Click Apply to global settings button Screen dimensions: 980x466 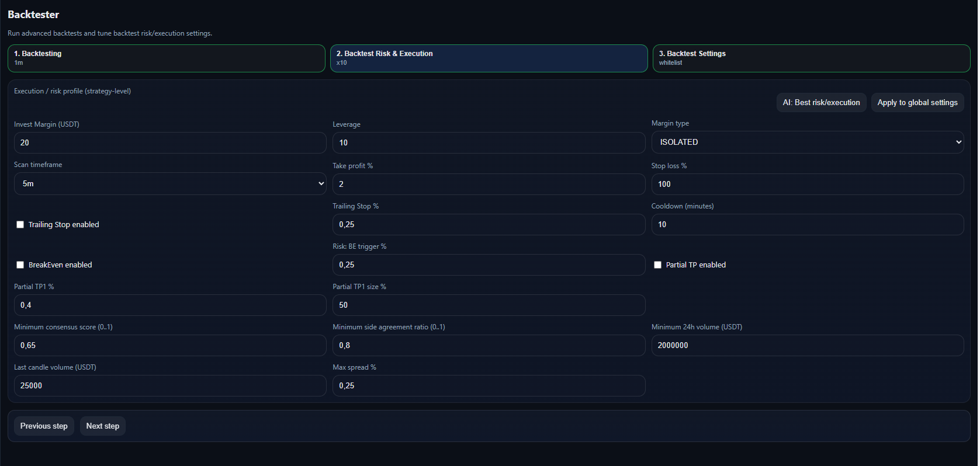[917, 103]
